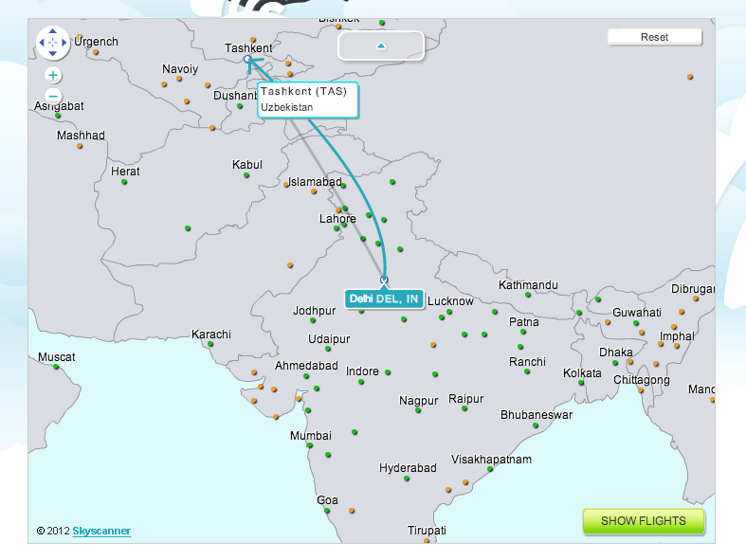Open the Skyscanner copyright link
The width and height of the screenshot is (746, 560).
pyautogui.click(x=101, y=532)
